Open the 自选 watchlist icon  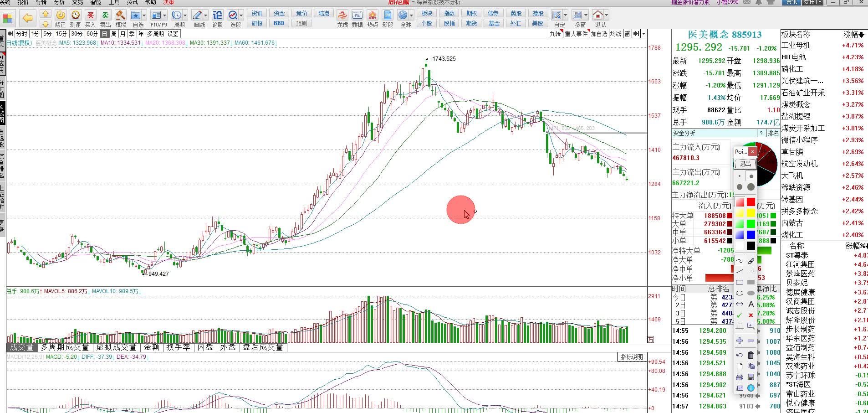[x=136, y=16]
